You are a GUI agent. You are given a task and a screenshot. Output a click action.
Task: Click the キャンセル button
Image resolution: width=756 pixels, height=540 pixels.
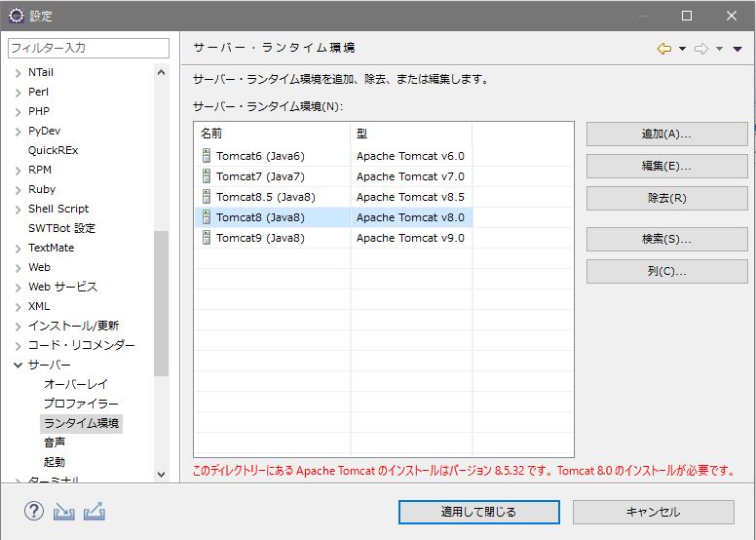point(654,512)
